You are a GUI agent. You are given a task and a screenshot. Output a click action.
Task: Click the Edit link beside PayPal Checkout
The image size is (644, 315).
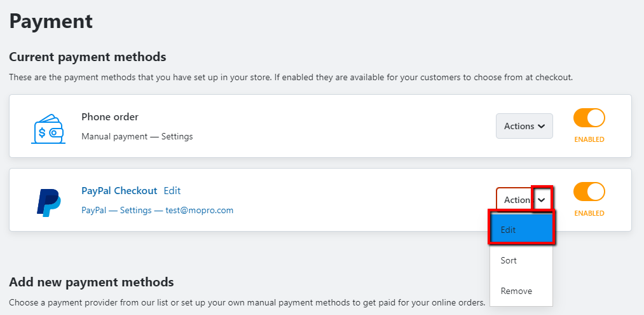(x=172, y=191)
